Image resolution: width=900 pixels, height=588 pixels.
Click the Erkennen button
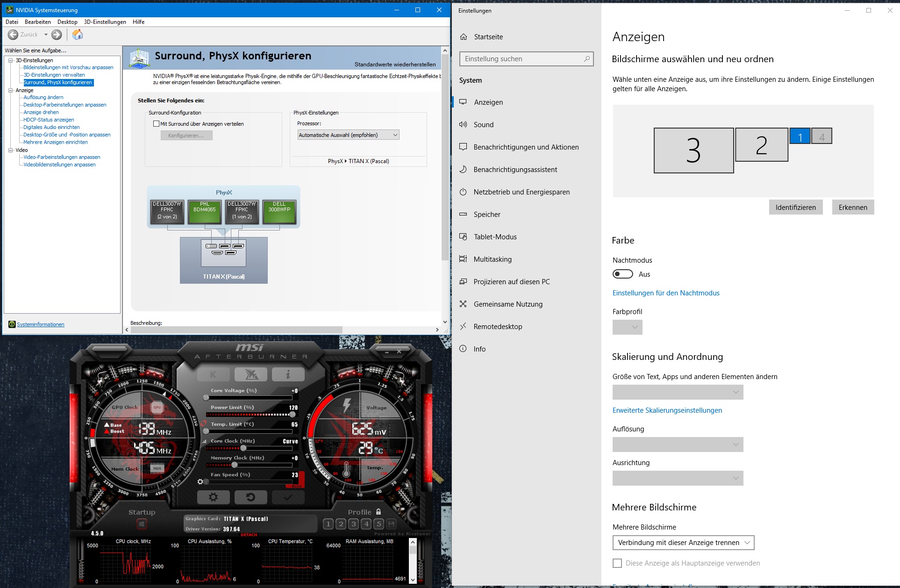point(853,208)
